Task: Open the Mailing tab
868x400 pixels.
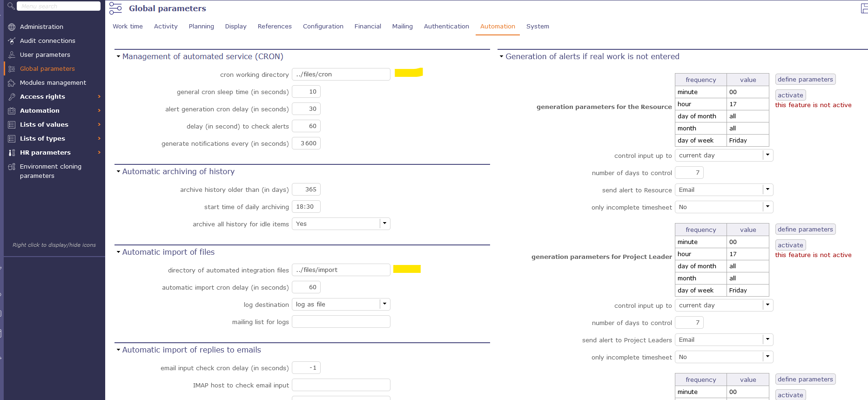Action: click(402, 27)
